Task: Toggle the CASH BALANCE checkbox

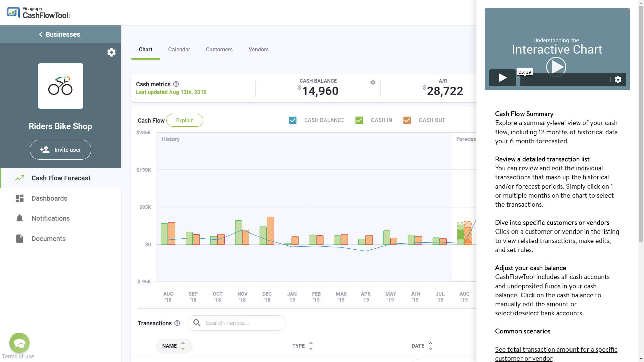Action: pos(293,120)
